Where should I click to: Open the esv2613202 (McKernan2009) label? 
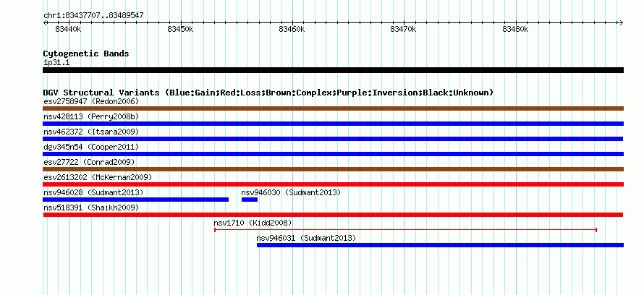pyautogui.click(x=98, y=177)
